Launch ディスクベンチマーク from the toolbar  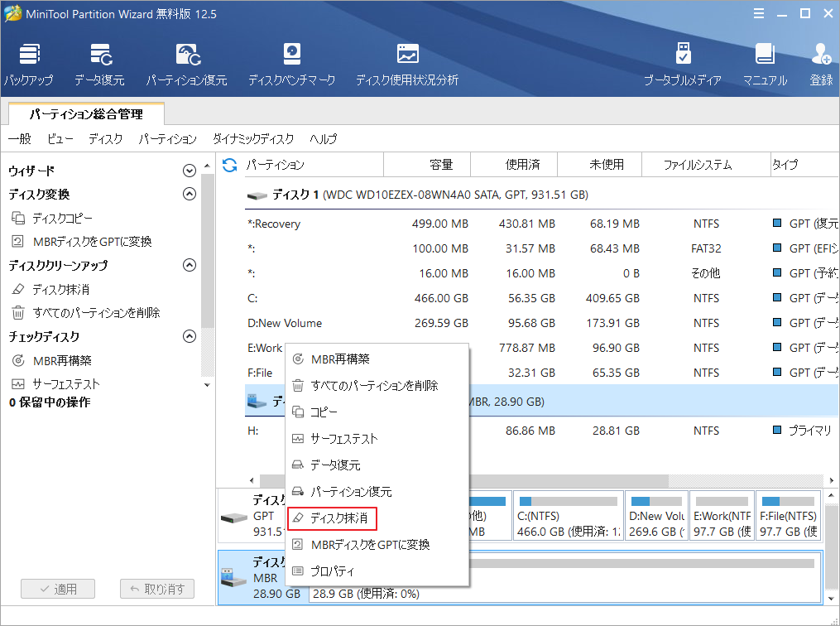coord(291,62)
